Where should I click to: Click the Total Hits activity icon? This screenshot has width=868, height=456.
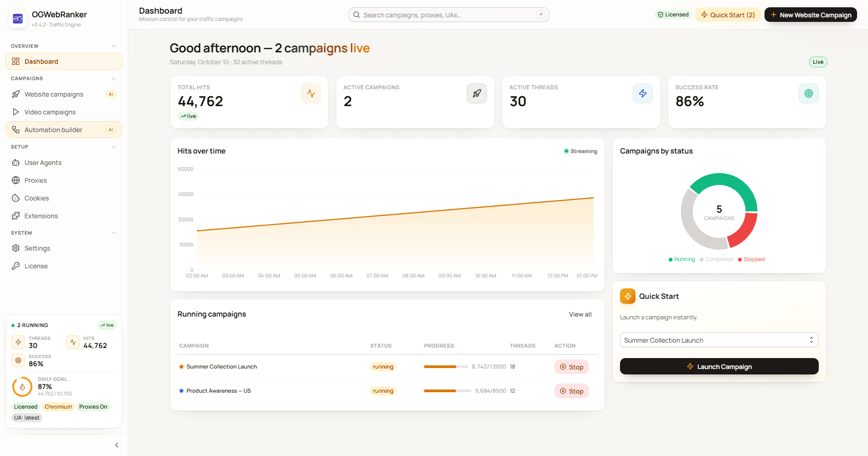[311, 93]
